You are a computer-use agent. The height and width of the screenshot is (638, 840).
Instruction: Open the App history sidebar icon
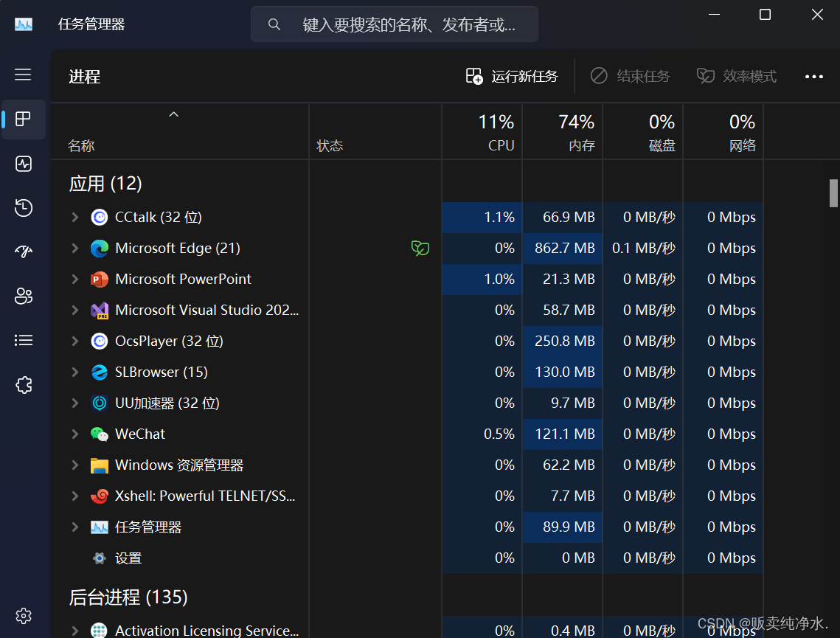pyautogui.click(x=23, y=208)
